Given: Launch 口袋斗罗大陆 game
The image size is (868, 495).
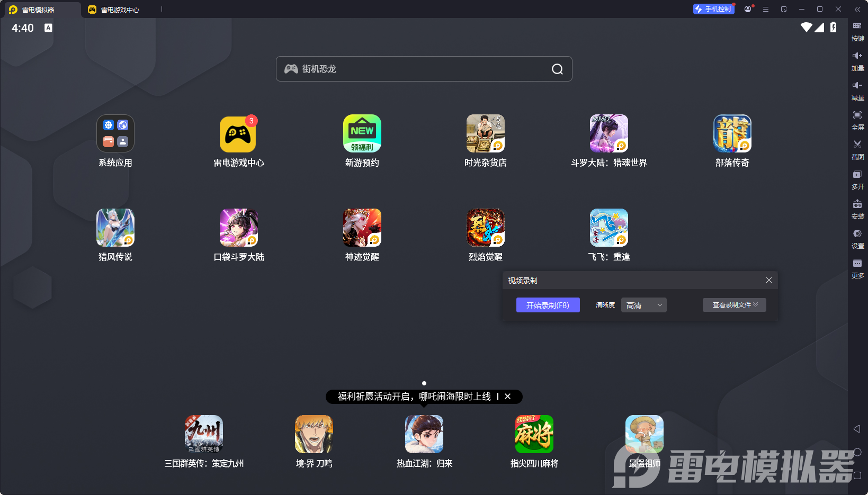Looking at the screenshot, I should (x=239, y=228).
